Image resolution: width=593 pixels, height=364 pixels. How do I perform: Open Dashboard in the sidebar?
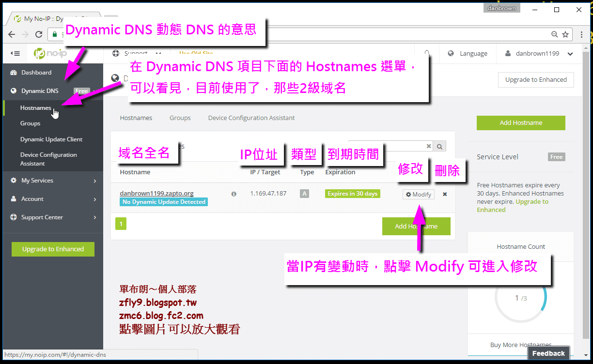click(x=36, y=73)
